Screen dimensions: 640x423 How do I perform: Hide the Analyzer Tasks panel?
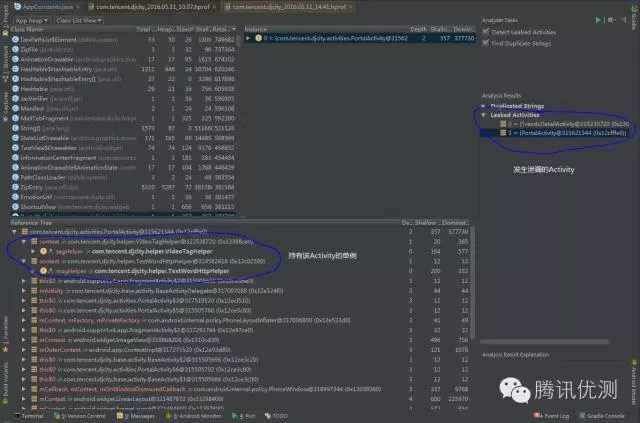(624, 20)
